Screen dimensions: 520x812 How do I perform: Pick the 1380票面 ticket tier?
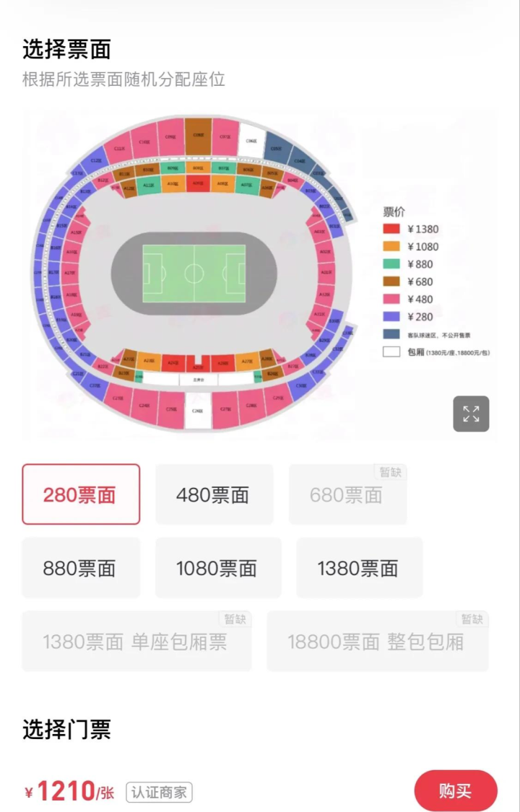pos(358,568)
